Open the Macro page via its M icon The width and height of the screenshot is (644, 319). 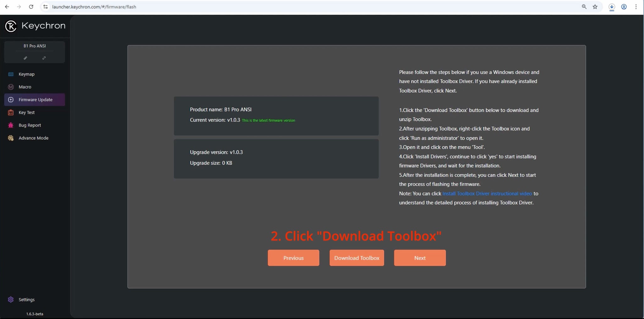pyautogui.click(x=11, y=87)
